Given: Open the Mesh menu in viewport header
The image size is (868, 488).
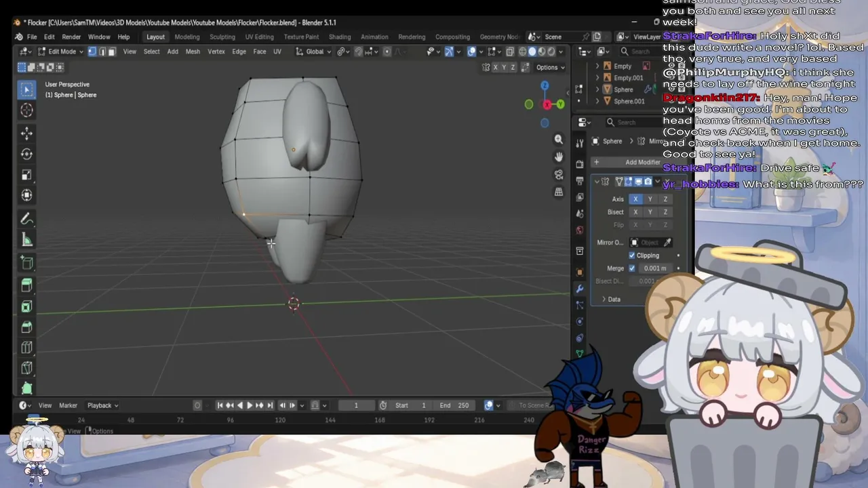Looking at the screenshot, I should click(193, 52).
